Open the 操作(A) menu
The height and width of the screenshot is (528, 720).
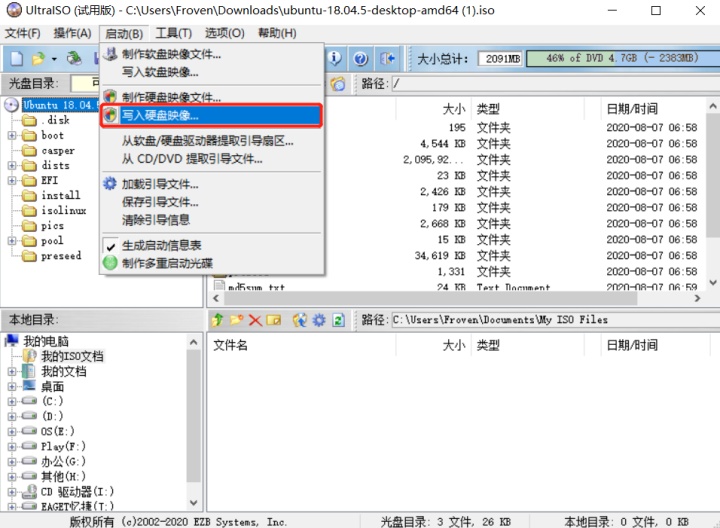point(72,33)
